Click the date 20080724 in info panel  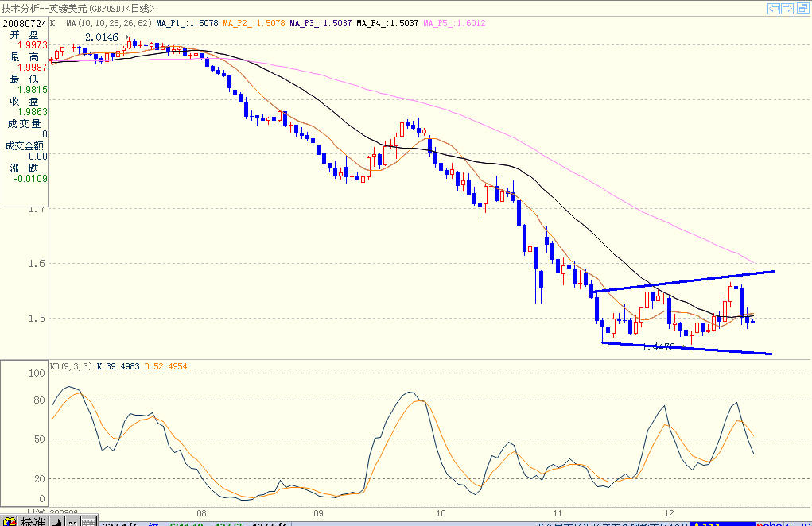click(x=25, y=23)
